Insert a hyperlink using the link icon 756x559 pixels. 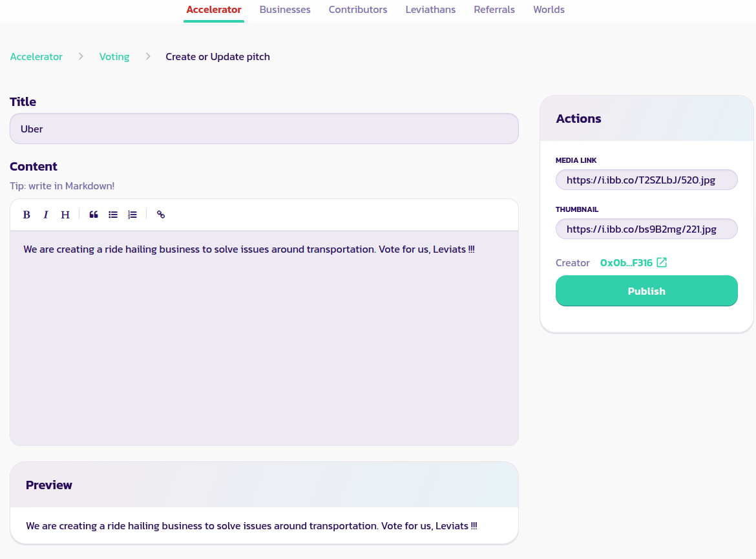tap(161, 215)
